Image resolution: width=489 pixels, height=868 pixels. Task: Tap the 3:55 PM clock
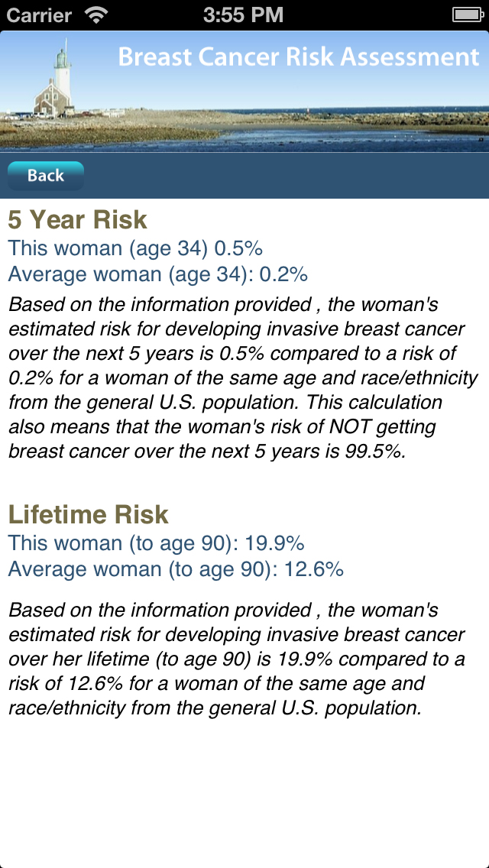click(x=244, y=15)
